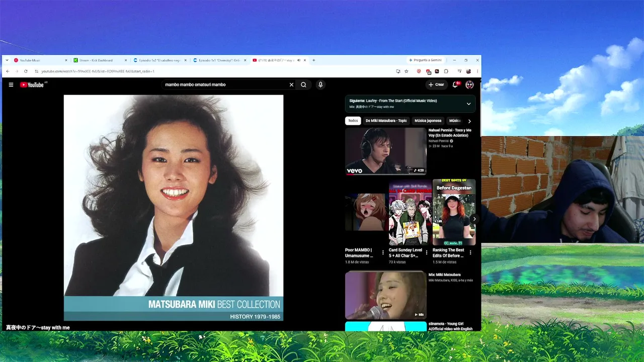Open a new browser tab
The height and width of the screenshot is (362, 644).
click(x=314, y=60)
